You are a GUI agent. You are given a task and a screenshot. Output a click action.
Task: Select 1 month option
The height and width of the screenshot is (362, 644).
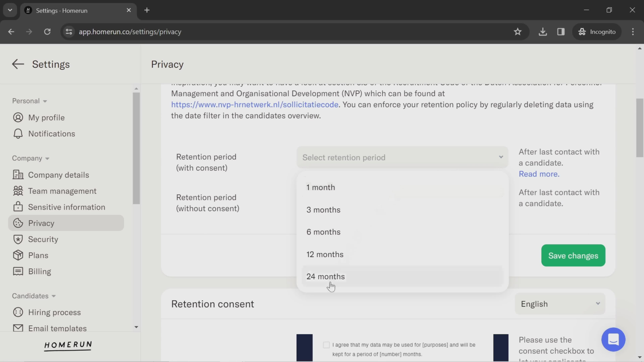click(x=402, y=187)
